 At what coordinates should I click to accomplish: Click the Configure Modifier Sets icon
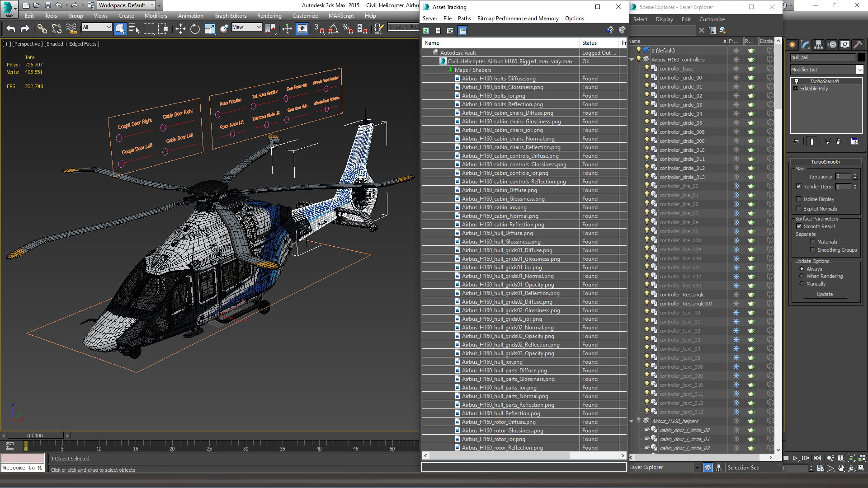854,141
